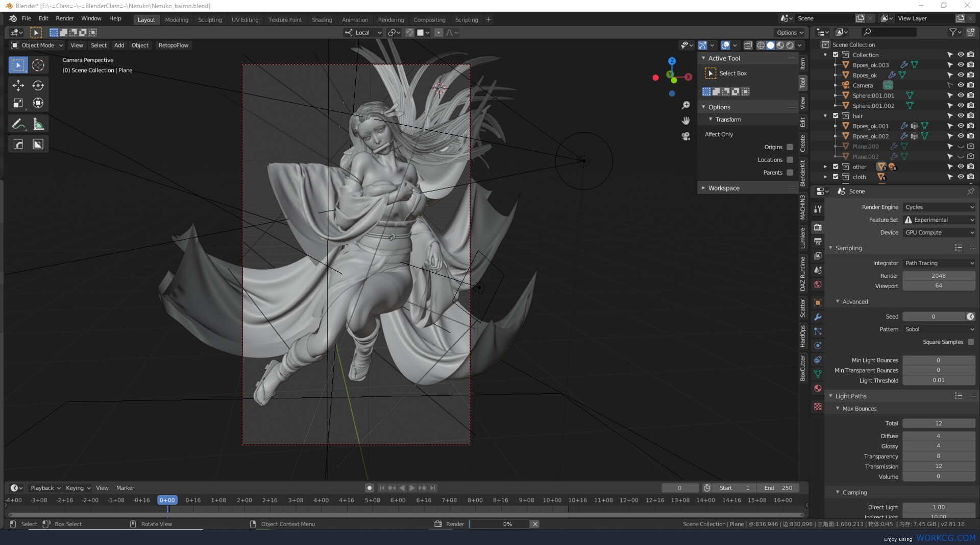Screen dimensions: 980x545
Task: Toggle the camera view icon
Action: coord(685,136)
